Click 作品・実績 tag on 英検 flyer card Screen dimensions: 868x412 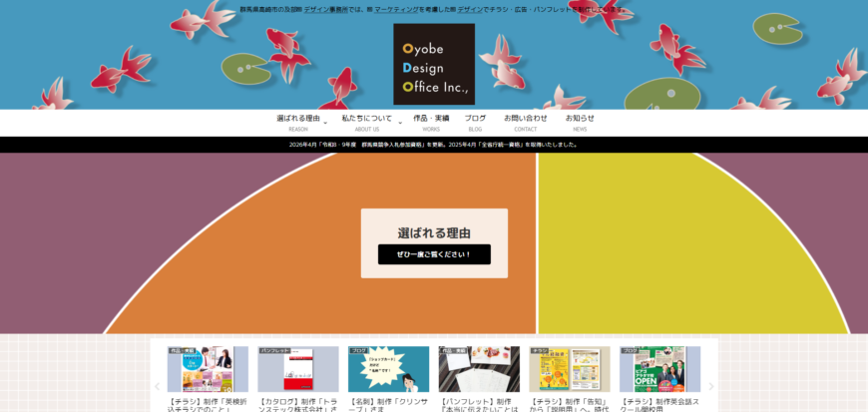coord(183,350)
